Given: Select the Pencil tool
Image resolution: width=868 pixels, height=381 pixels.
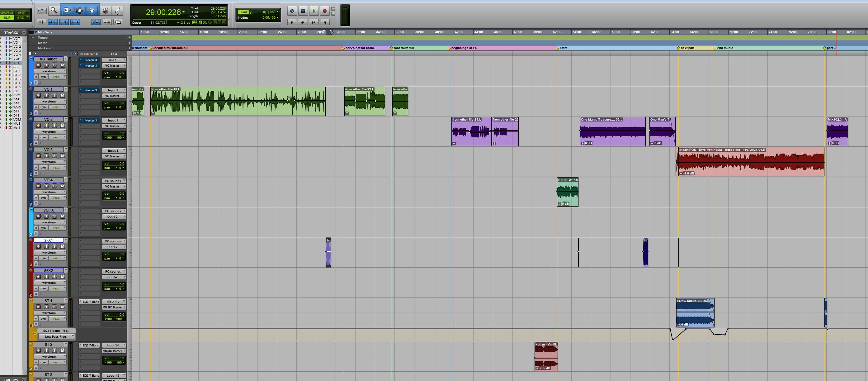Looking at the screenshot, I should (x=118, y=11).
